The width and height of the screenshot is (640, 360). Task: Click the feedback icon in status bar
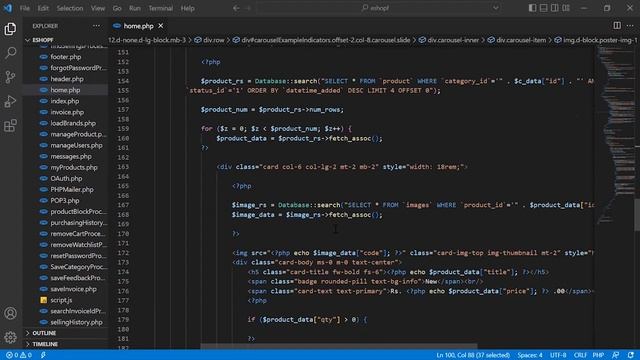pyautogui.click(x=616, y=355)
